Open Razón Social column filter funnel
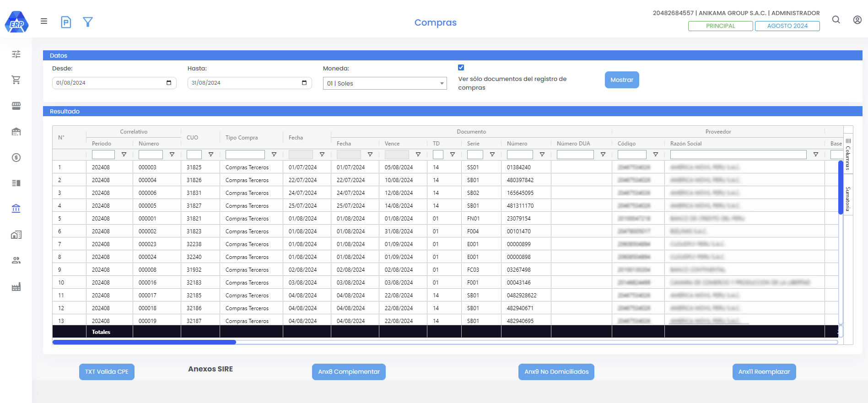868x403 pixels. tap(816, 155)
